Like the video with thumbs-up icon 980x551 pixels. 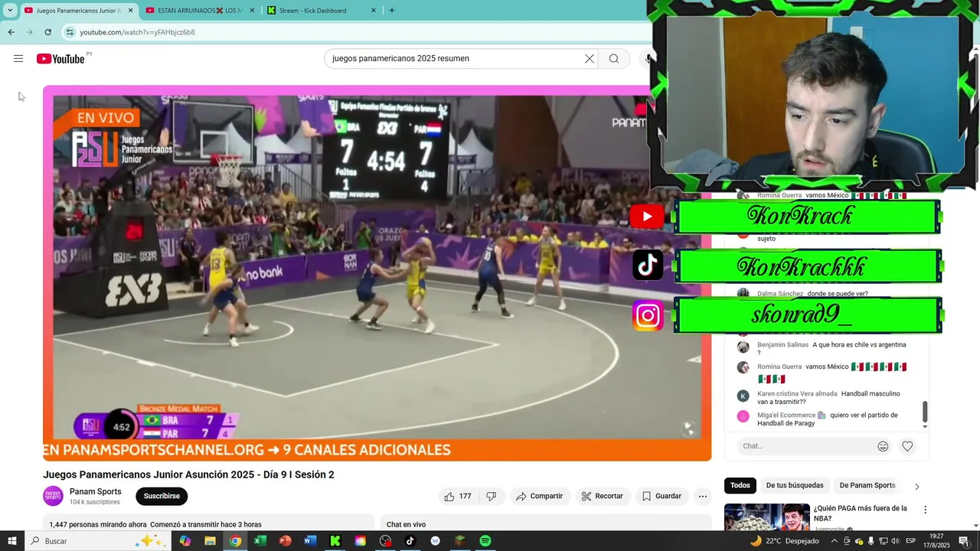pos(457,497)
